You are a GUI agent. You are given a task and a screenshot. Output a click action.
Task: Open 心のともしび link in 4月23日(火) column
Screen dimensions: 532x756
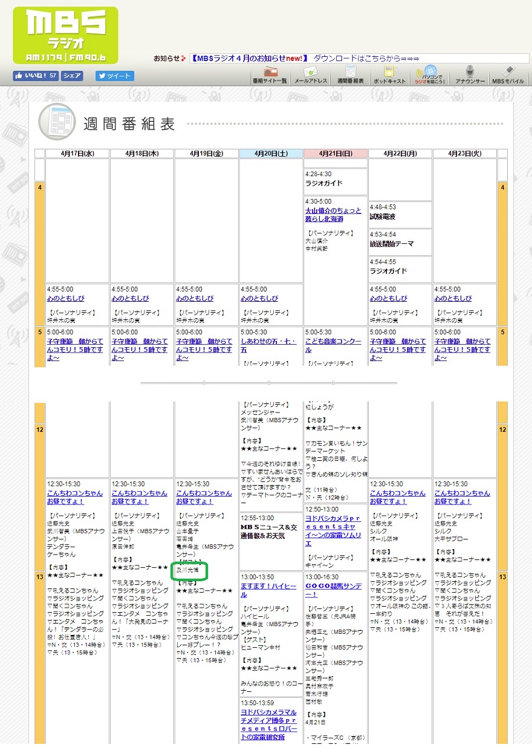[453, 298]
